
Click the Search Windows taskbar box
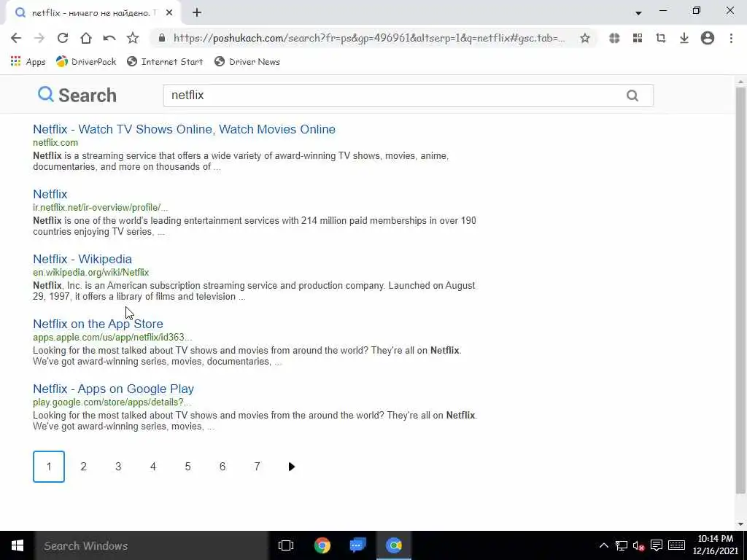tap(152, 545)
